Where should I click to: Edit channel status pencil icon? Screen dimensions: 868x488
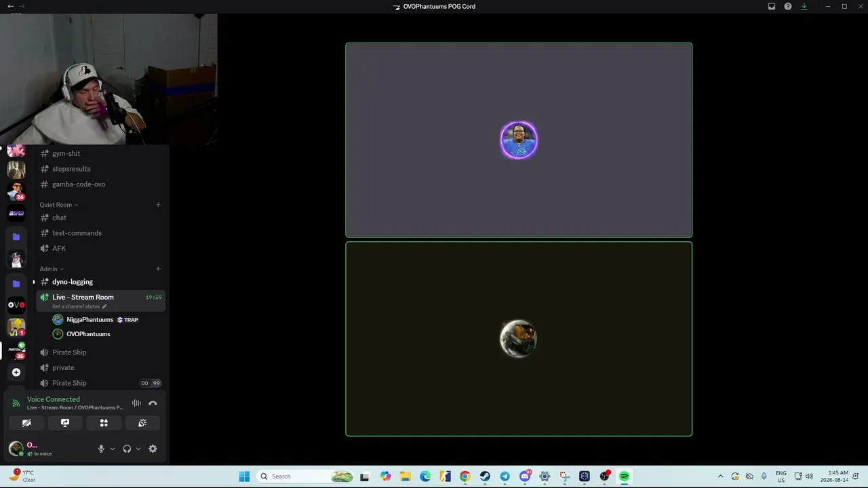point(104,306)
